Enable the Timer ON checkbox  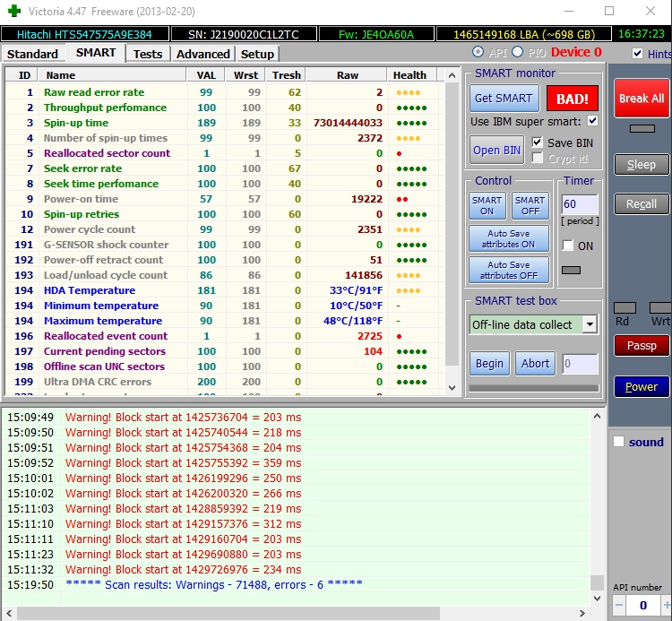567,246
